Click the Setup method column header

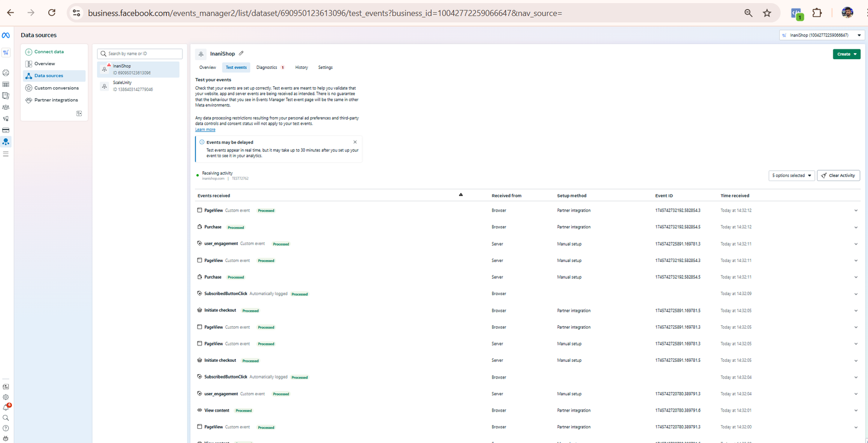(x=572, y=196)
